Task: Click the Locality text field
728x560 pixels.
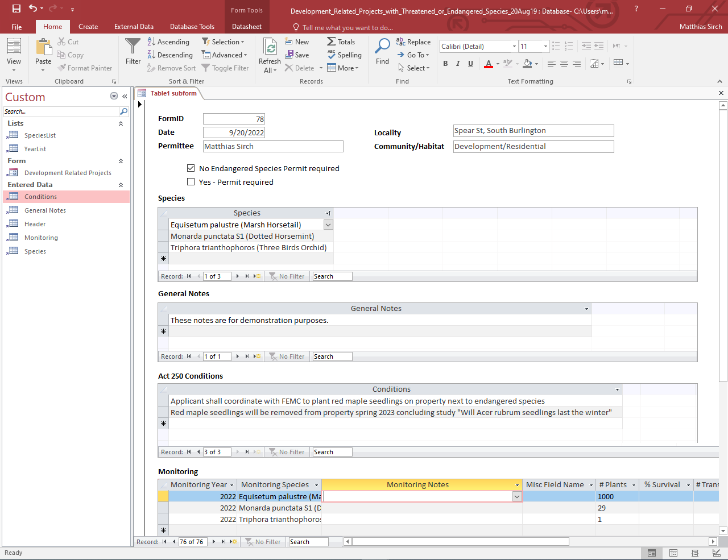Action: coord(533,131)
